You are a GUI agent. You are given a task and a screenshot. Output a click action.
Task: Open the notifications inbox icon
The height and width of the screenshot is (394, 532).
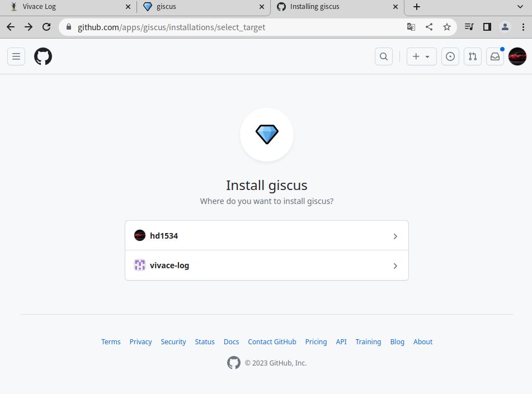click(495, 56)
